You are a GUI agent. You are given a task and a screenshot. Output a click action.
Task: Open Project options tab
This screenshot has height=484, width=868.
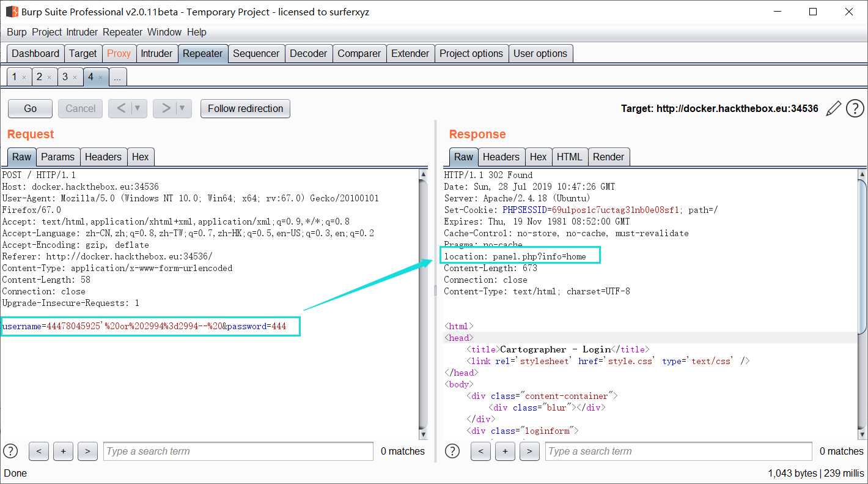point(471,53)
